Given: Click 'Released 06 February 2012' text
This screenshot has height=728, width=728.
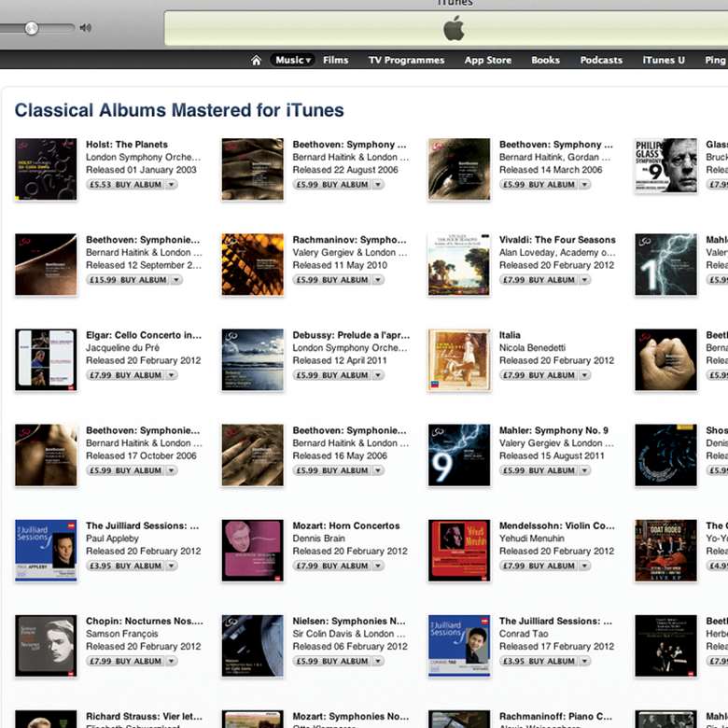Looking at the screenshot, I should point(350,646).
